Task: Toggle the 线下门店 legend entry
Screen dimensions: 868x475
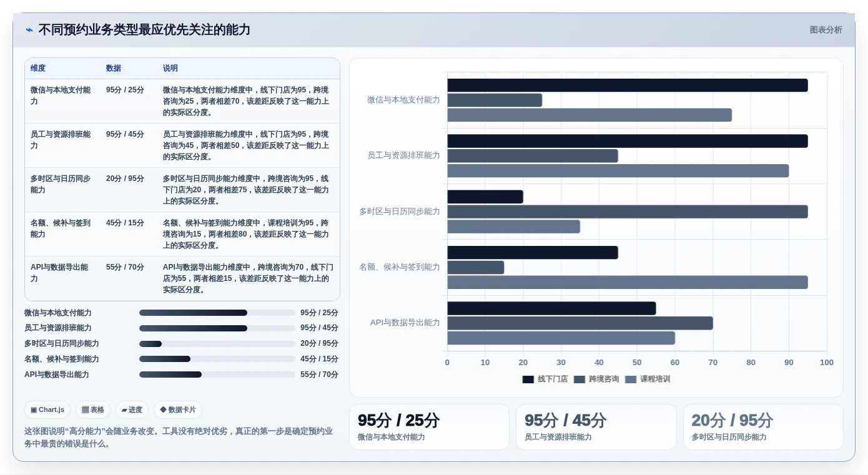Action: click(545, 379)
